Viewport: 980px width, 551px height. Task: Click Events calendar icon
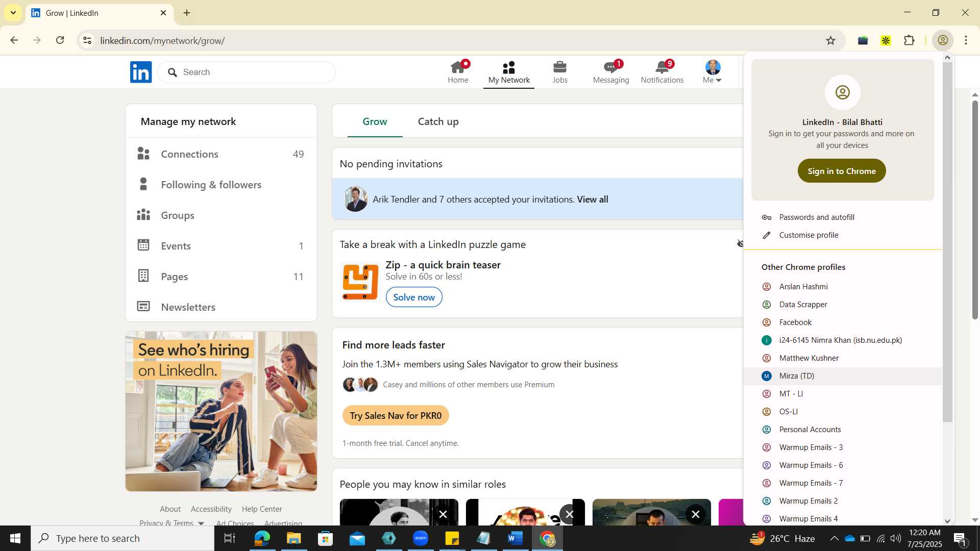[143, 245]
